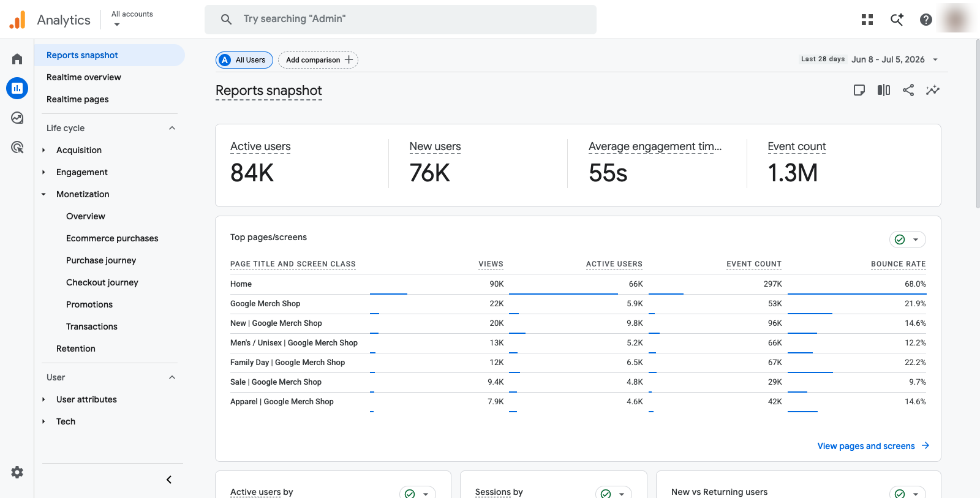Image resolution: width=980 pixels, height=498 pixels.
Task: Click the edit comparisons columns icon
Action: click(884, 90)
